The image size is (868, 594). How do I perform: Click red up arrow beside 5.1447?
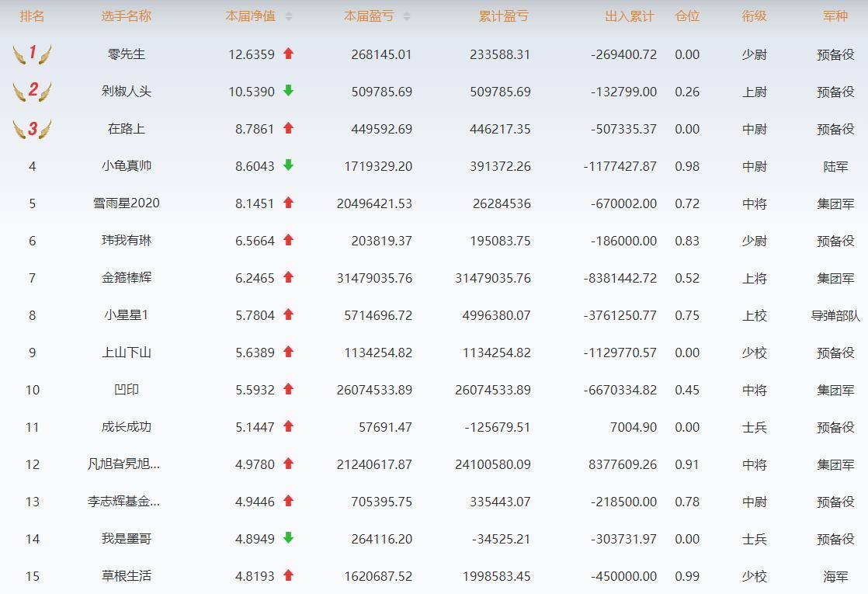tap(288, 426)
